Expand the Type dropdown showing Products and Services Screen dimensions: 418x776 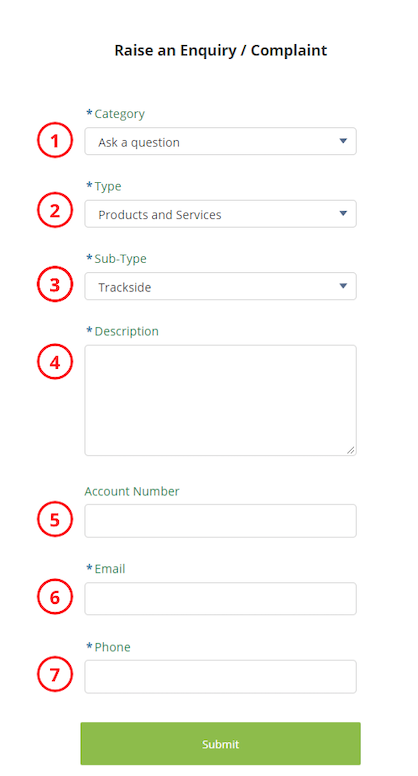coord(220,214)
